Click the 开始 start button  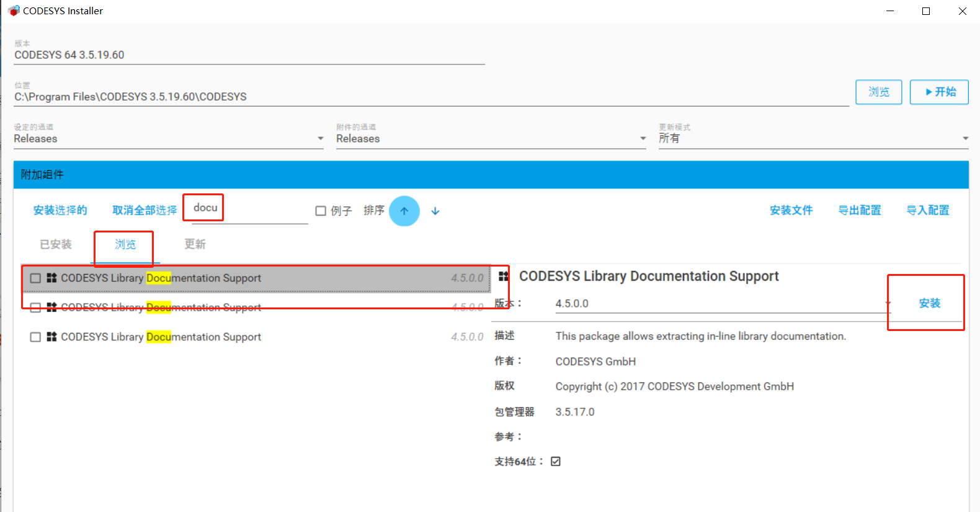[x=939, y=92]
